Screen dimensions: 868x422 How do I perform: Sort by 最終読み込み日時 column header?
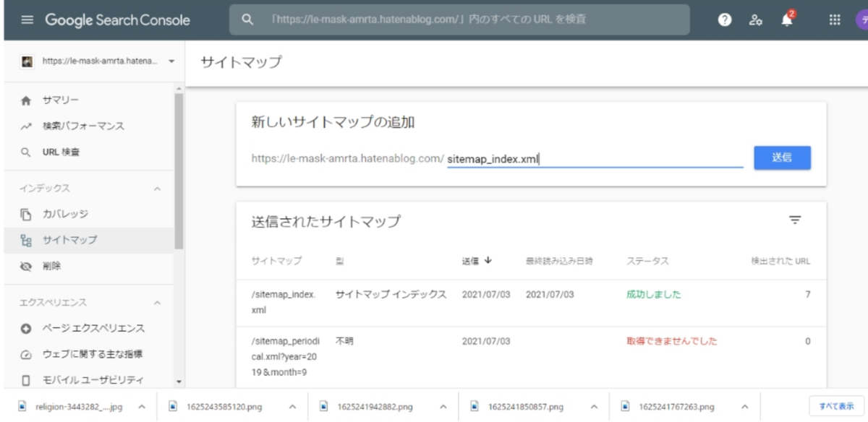(559, 261)
